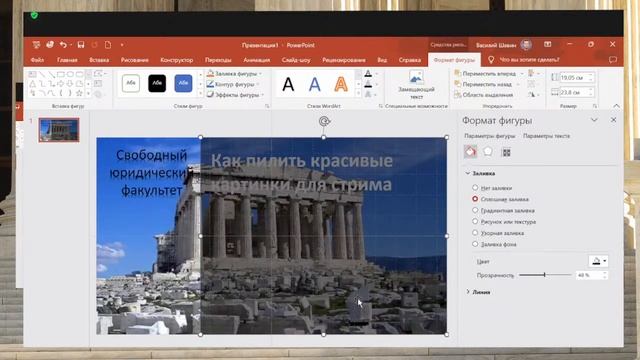Open the 'Файл' file menu
The height and width of the screenshot is (360, 640).
tap(37, 60)
